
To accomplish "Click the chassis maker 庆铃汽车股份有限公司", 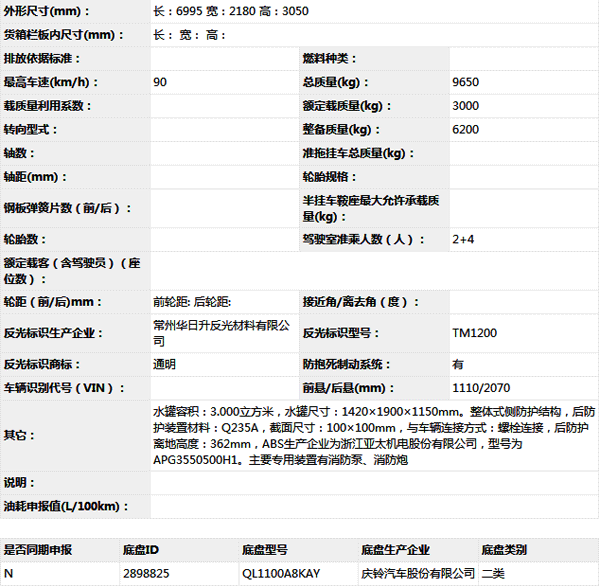I will tap(418, 574).
